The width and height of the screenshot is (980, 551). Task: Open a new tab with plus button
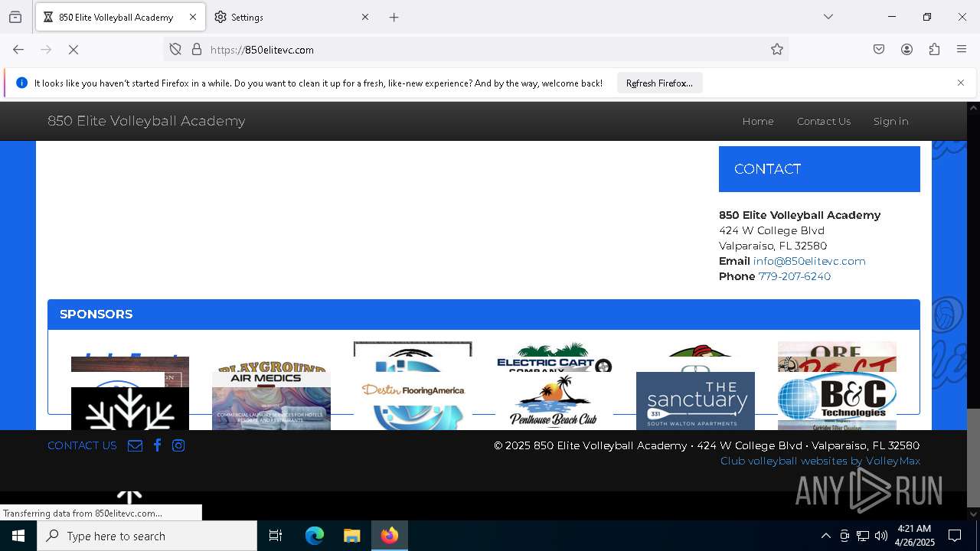(x=394, y=17)
